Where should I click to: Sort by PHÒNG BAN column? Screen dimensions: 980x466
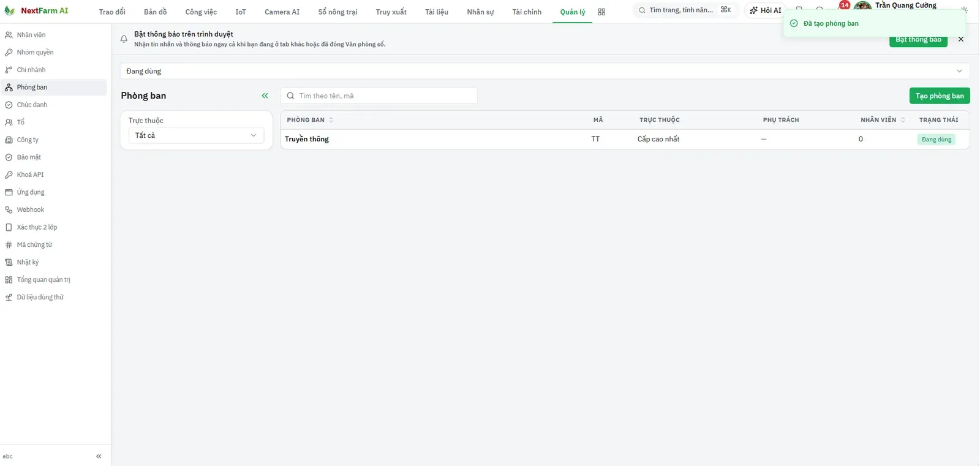[x=310, y=120]
